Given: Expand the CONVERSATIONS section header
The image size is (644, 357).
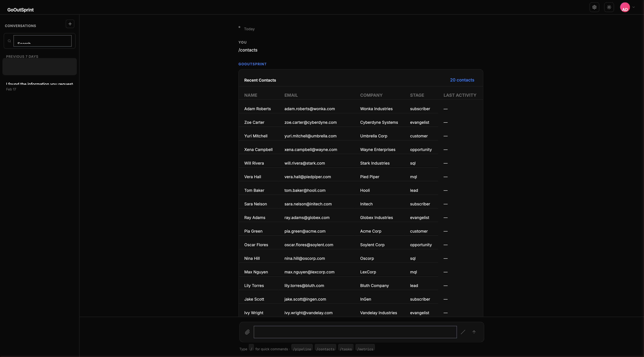Looking at the screenshot, I should tap(20, 26).
